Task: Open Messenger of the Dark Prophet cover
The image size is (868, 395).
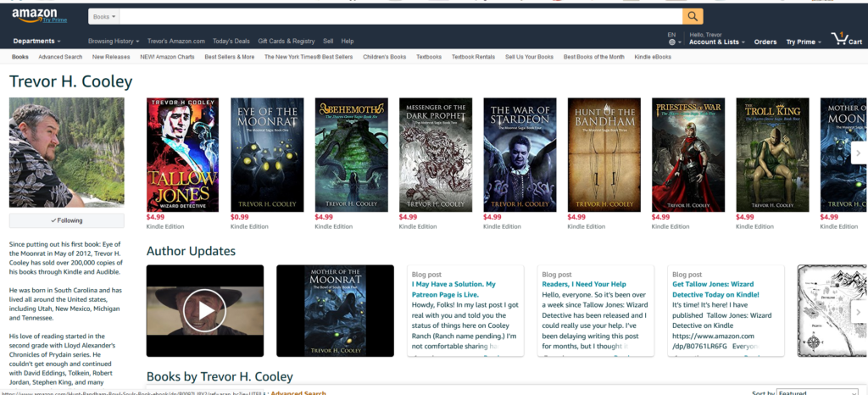Action: [436, 155]
